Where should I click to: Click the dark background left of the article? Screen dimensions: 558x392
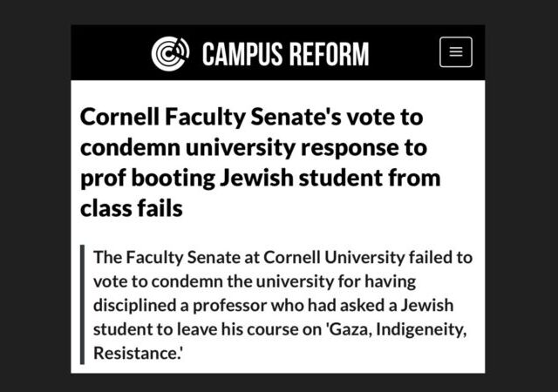[35, 196]
